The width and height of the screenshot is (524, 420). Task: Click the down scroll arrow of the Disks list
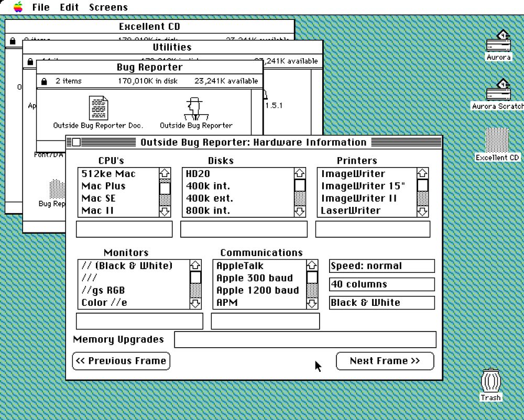(x=300, y=211)
